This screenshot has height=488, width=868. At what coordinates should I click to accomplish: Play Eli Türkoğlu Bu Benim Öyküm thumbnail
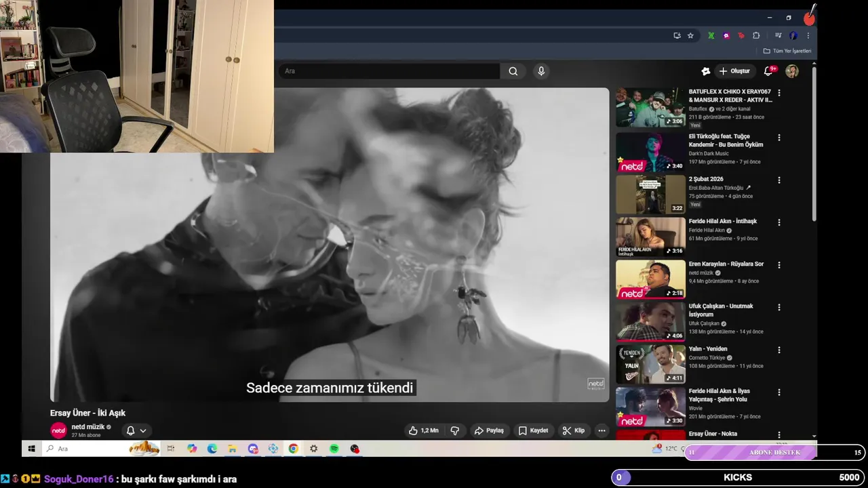pyautogui.click(x=650, y=152)
